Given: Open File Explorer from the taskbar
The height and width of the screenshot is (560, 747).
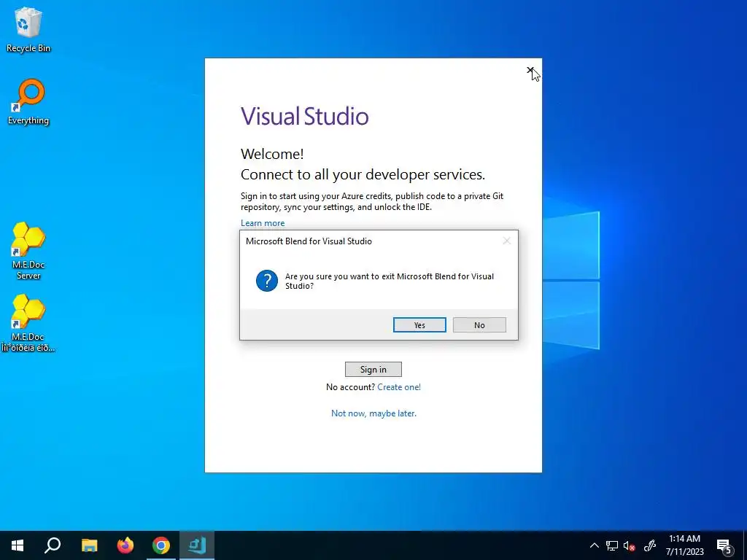Looking at the screenshot, I should (89, 545).
